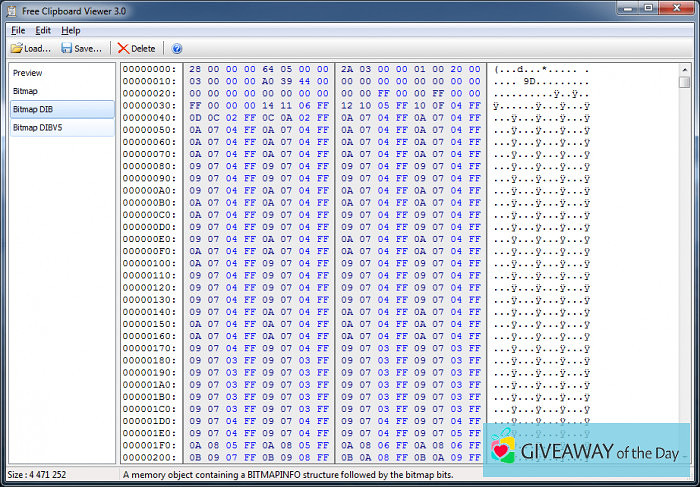Select the Bitmap DIB format
The width and height of the screenshot is (700, 487).
coord(62,109)
